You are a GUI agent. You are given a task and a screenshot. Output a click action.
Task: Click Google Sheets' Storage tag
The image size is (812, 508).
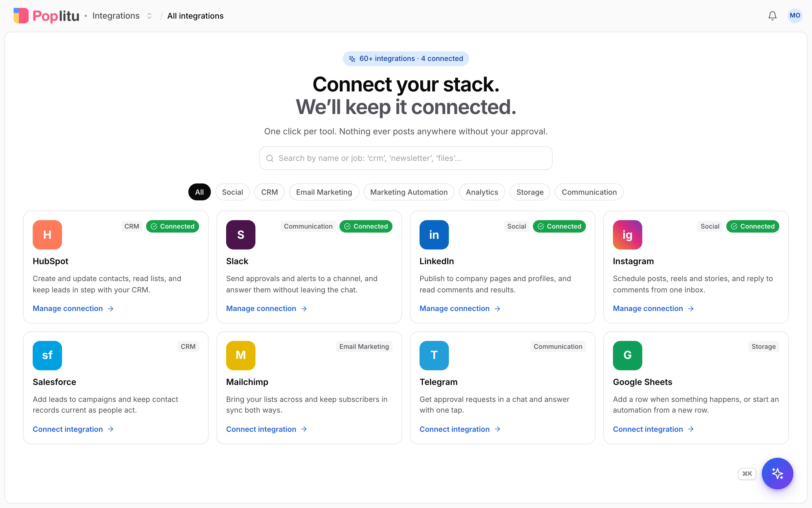point(763,347)
